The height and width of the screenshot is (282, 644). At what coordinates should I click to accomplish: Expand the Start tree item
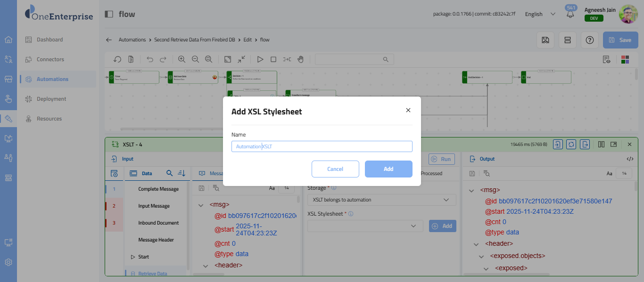(x=133, y=257)
